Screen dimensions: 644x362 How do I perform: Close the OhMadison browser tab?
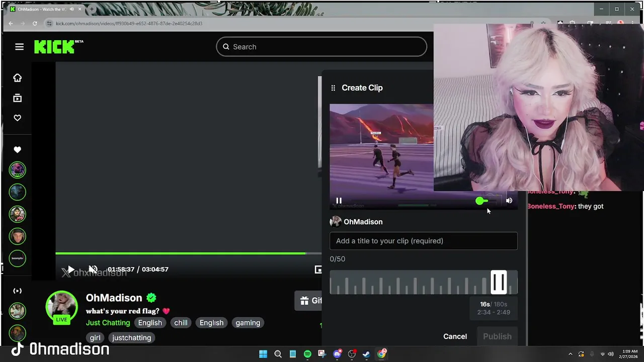click(79, 9)
